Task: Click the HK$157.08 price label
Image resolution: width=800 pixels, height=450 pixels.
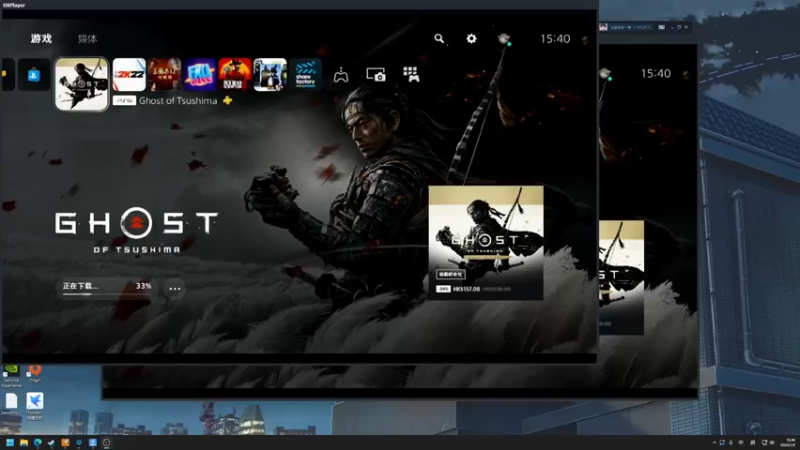Action: click(x=466, y=289)
